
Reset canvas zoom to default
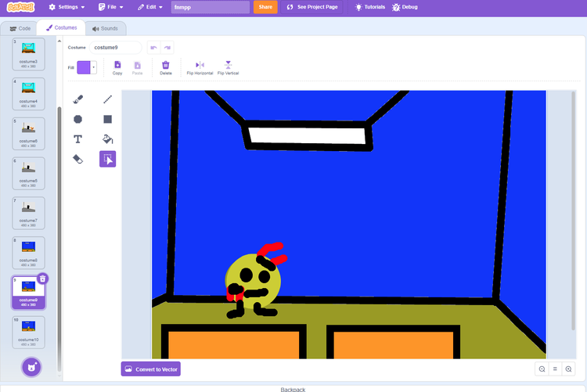coord(555,369)
